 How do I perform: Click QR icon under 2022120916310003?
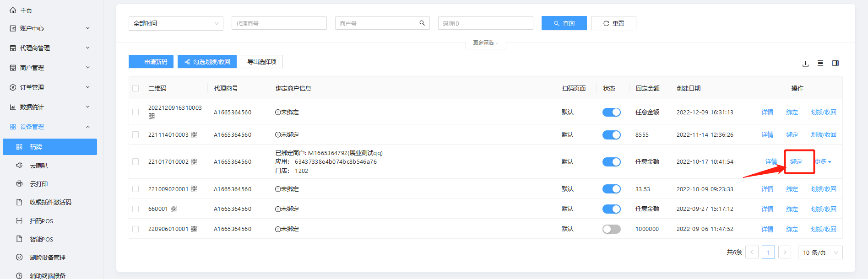(x=152, y=116)
